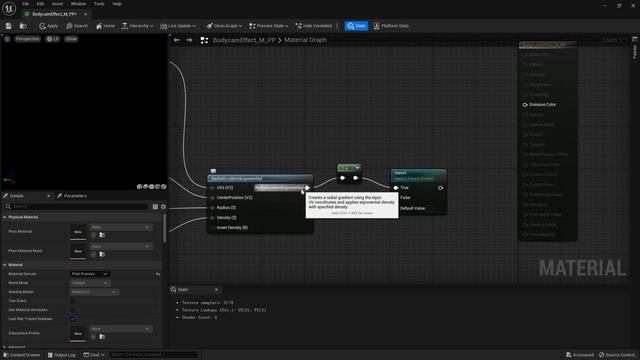
Task: Open the Shading Model dropdown
Action: click(94, 292)
